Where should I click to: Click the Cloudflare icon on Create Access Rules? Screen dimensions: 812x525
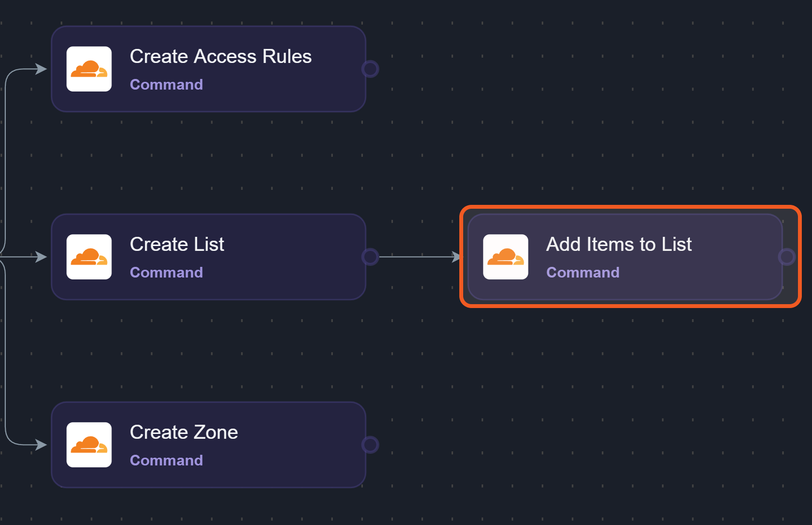(89, 69)
